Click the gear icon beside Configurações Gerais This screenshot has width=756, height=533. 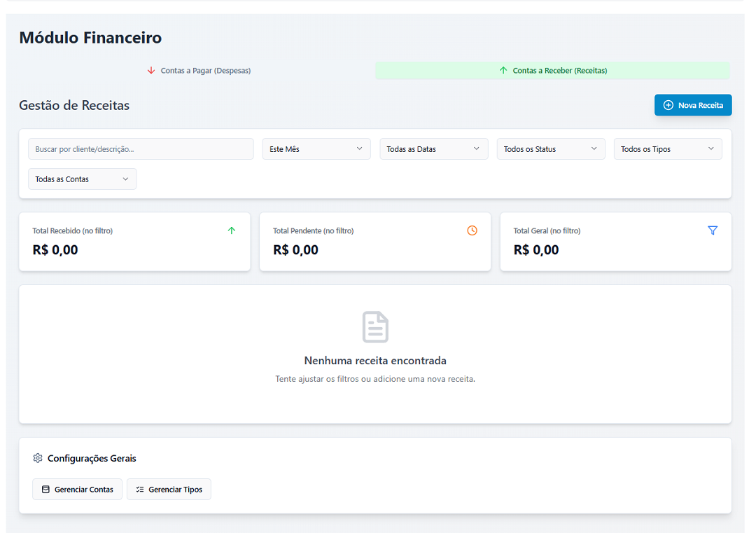(x=38, y=458)
